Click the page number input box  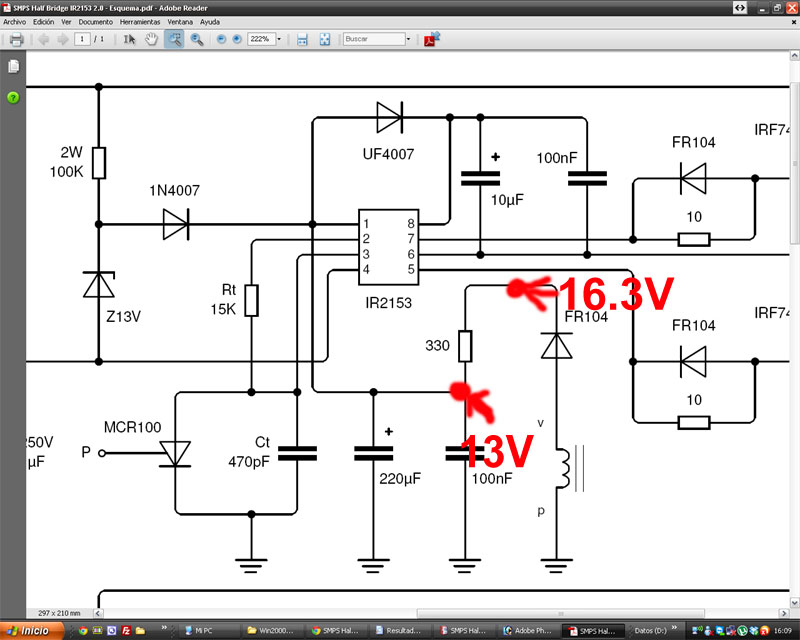tap(82, 39)
